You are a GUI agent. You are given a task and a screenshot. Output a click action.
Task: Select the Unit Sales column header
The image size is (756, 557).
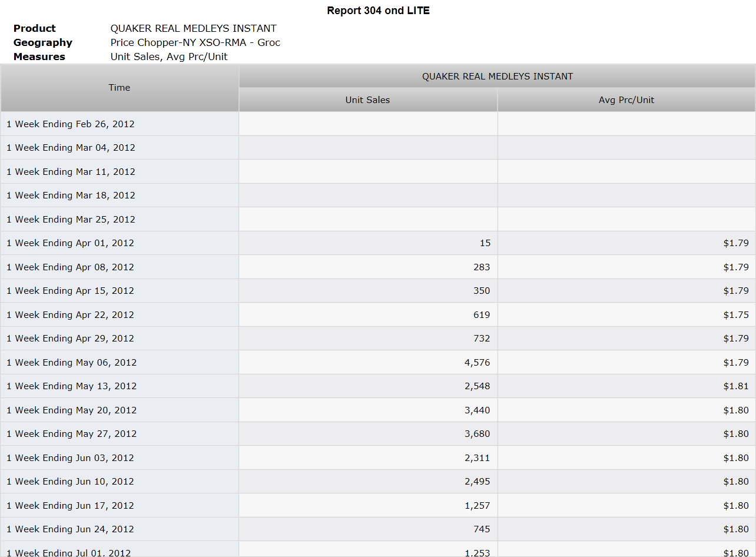coord(367,100)
